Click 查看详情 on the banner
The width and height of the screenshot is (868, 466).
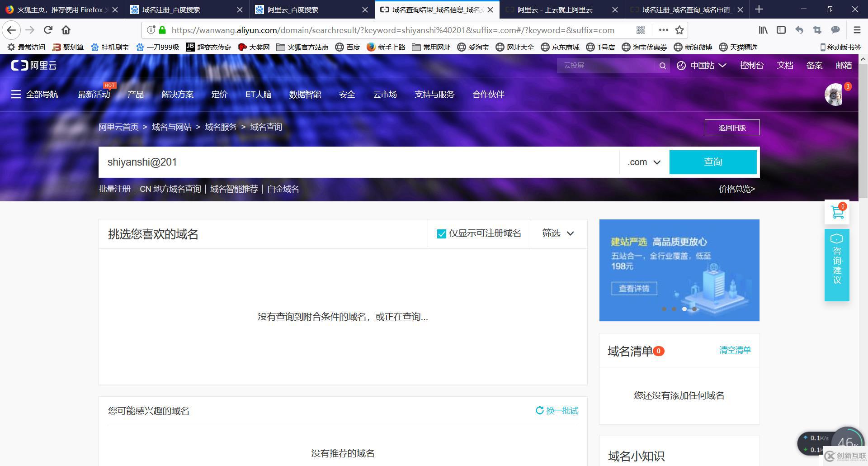point(634,289)
